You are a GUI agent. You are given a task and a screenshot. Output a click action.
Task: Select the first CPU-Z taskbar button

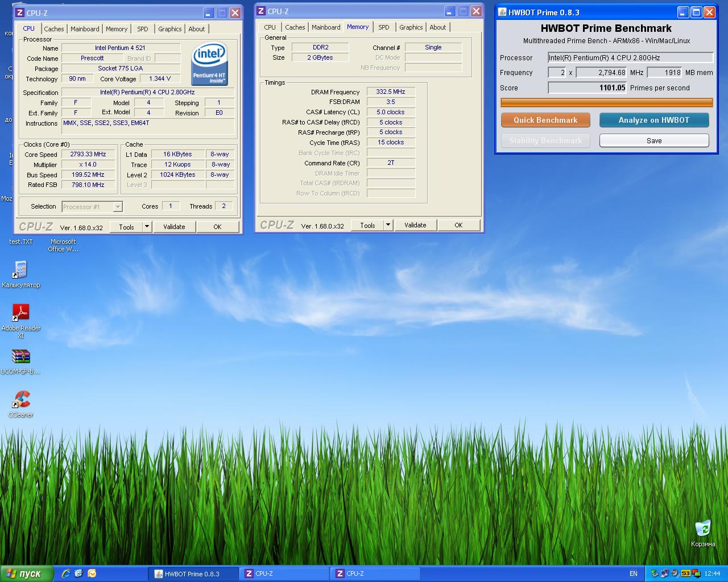click(x=284, y=573)
